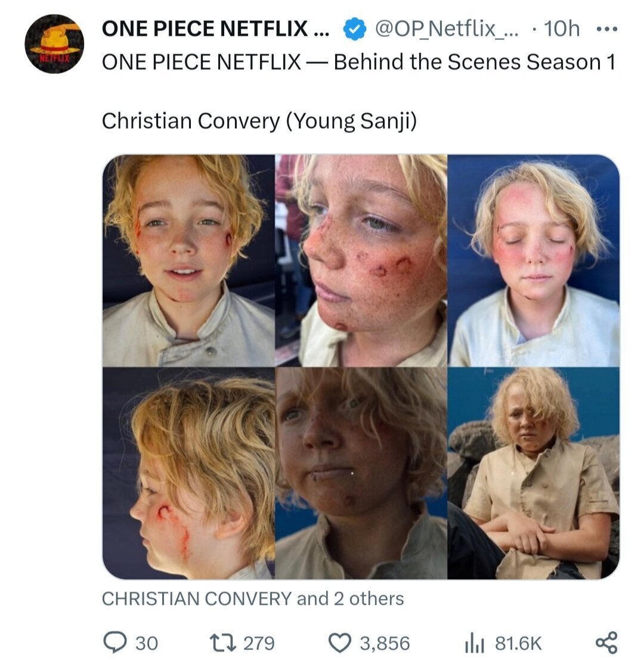
Task: Tap the retweet arrows icon
Action: [x=223, y=643]
